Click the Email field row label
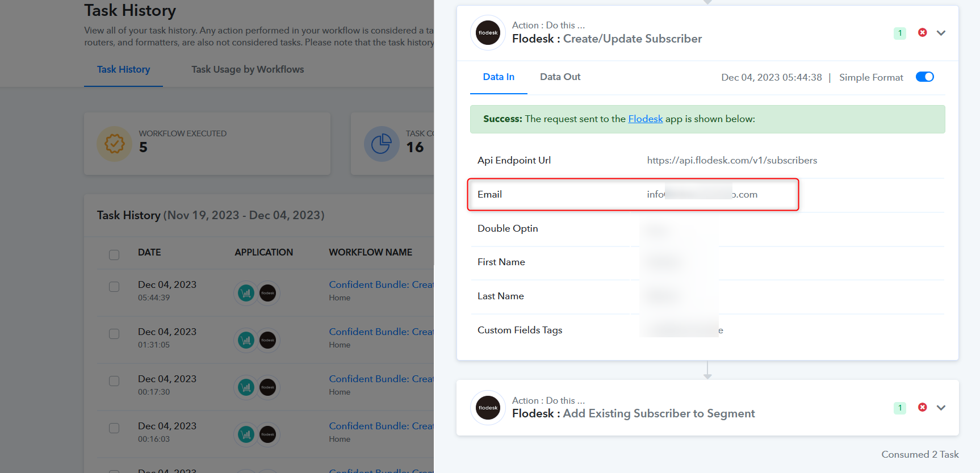 pyautogui.click(x=489, y=194)
